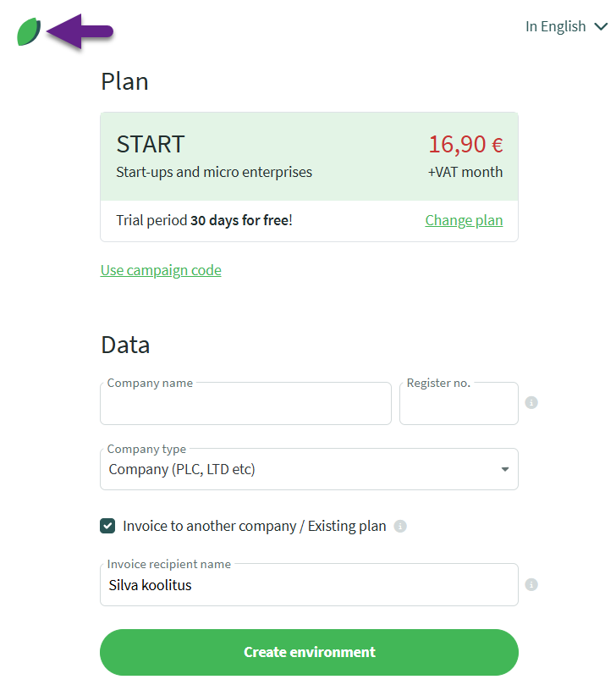This screenshot has height=685, width=616.
Task: Click chevron next to In English
Action: coord(601,27)
